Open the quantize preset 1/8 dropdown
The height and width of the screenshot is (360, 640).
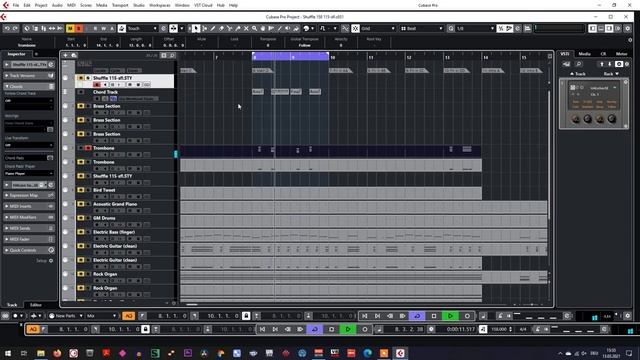[x=475, y=28]
